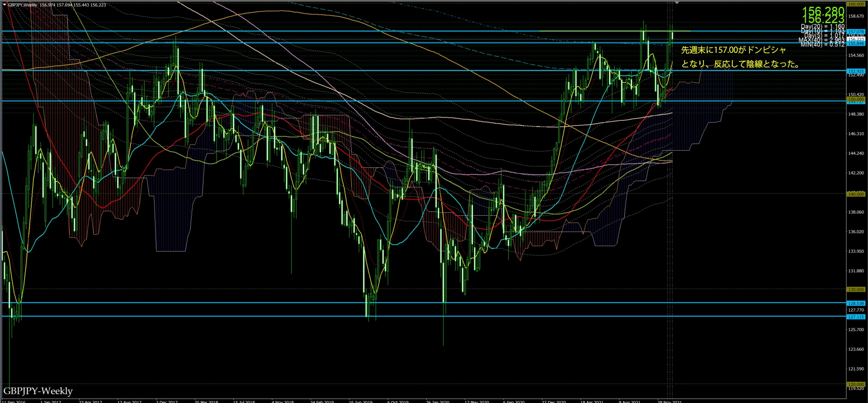This screenshot has width=868, height=403.
Task: Select the blue 152.925 horizontal line label
Action: pyautogui.click(x=856, y=71)
